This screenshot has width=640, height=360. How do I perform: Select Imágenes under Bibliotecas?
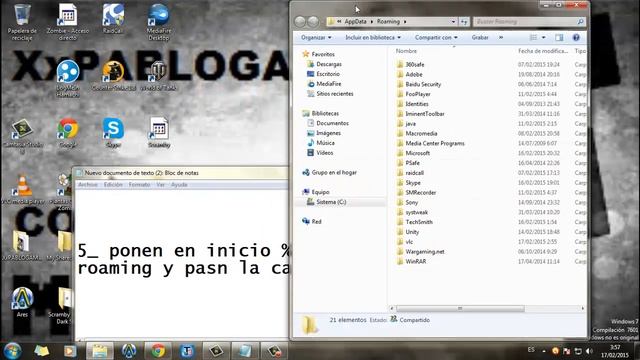pos(328,133)
